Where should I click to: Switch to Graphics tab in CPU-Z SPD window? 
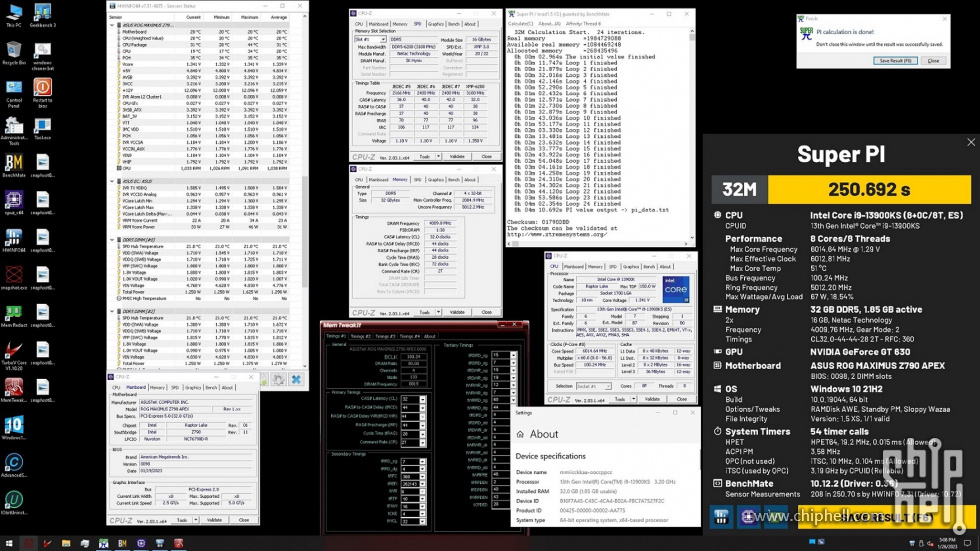pyautogui.click(x=436, y=24)
